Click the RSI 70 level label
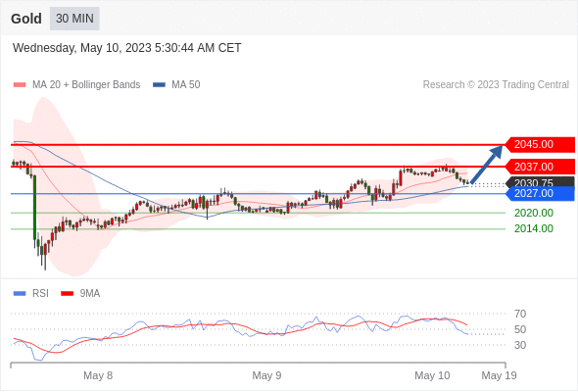578x392 pixels. pyautogui.click(x=520, y=314)
